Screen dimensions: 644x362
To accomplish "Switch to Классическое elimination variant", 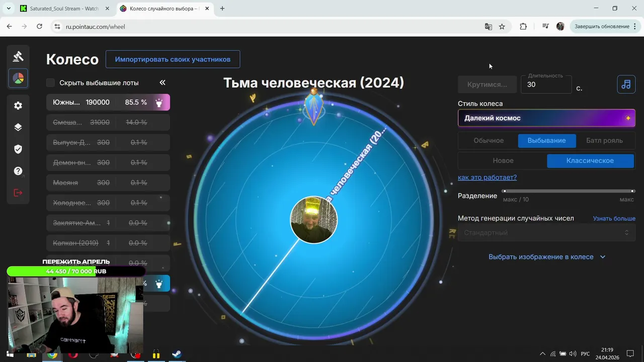I will (x=590, y=161).
